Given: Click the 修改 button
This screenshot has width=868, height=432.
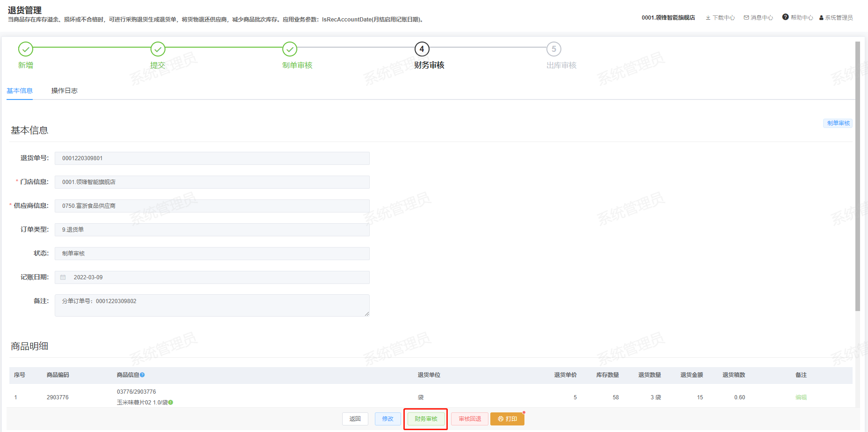Looking at the screenshot, I should pos(388,419).
